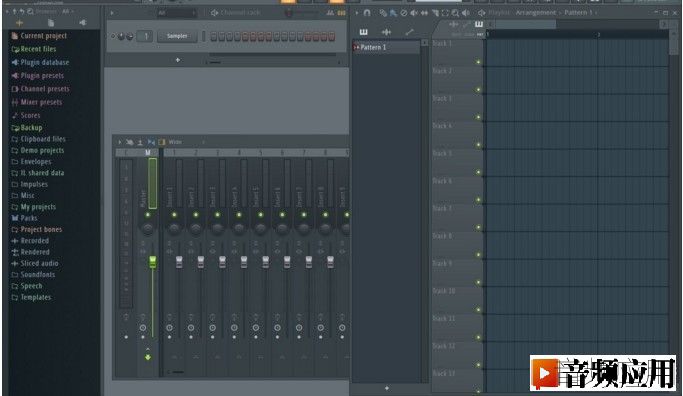The image size is (683, 396).
Task: Toggle the playlist magnet snap icon
Action: click(x=367, y=13)
